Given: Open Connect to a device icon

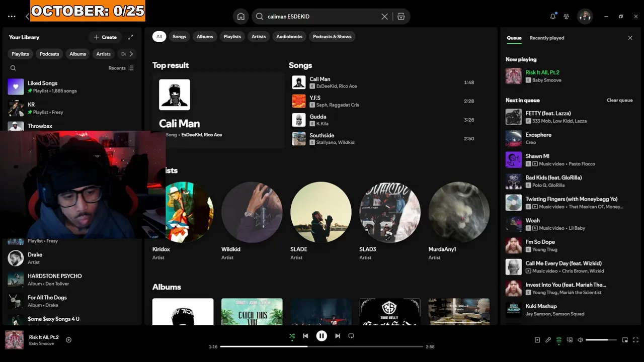Looking at the screenshot, I should (x=570, y=340).
